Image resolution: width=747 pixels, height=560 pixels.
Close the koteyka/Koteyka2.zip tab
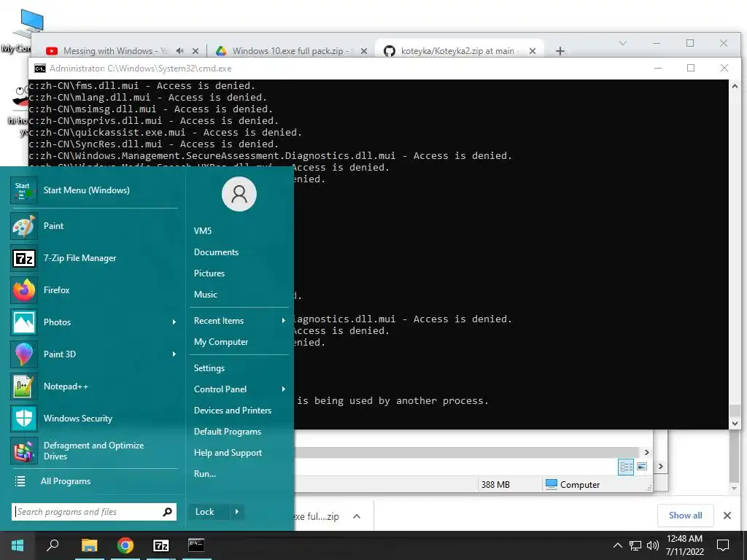click(533, 51)
